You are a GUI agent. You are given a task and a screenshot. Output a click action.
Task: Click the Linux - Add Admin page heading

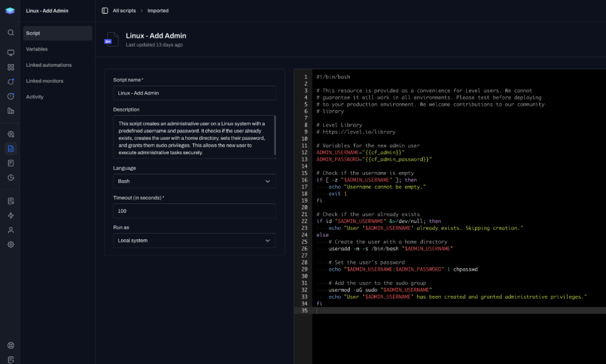coord(156,35)
